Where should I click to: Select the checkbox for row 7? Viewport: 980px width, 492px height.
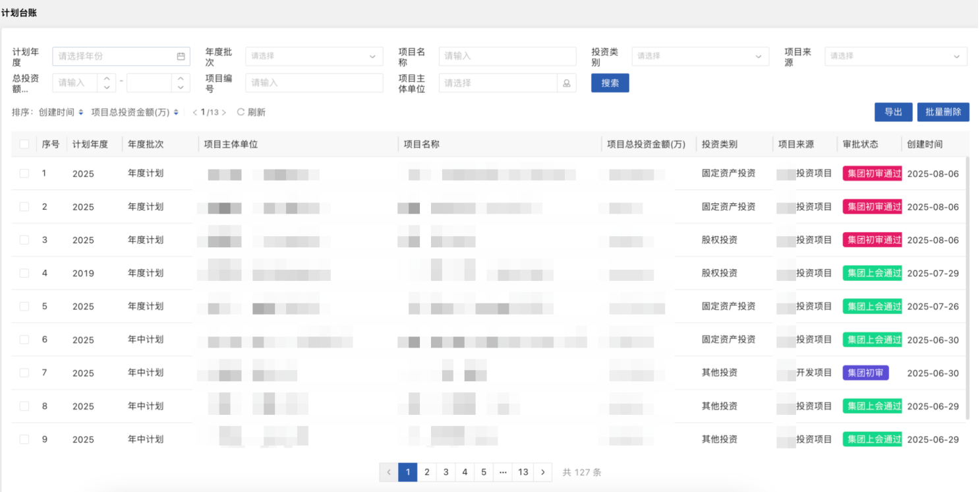(24, 373)
